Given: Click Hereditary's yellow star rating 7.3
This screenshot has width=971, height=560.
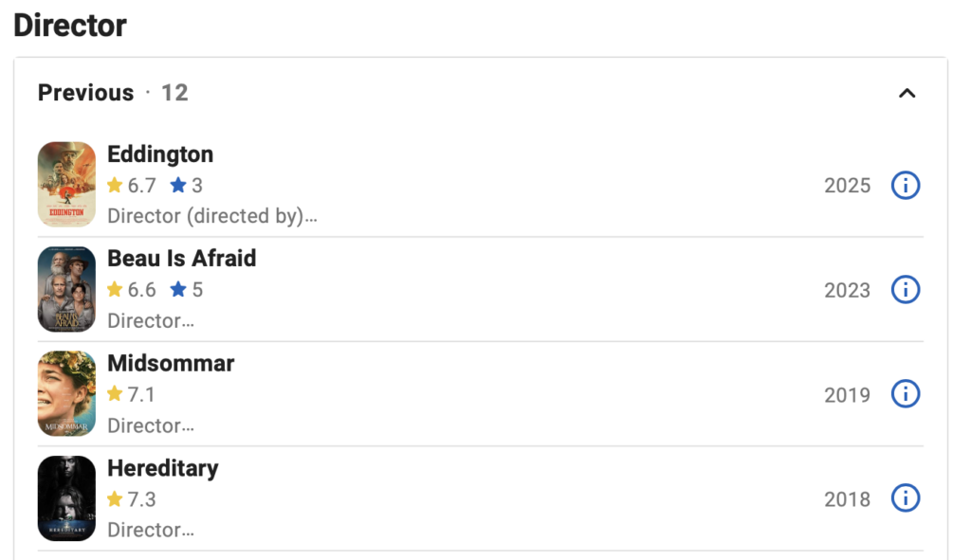Looking at the screenshot, I should point(131,498).
